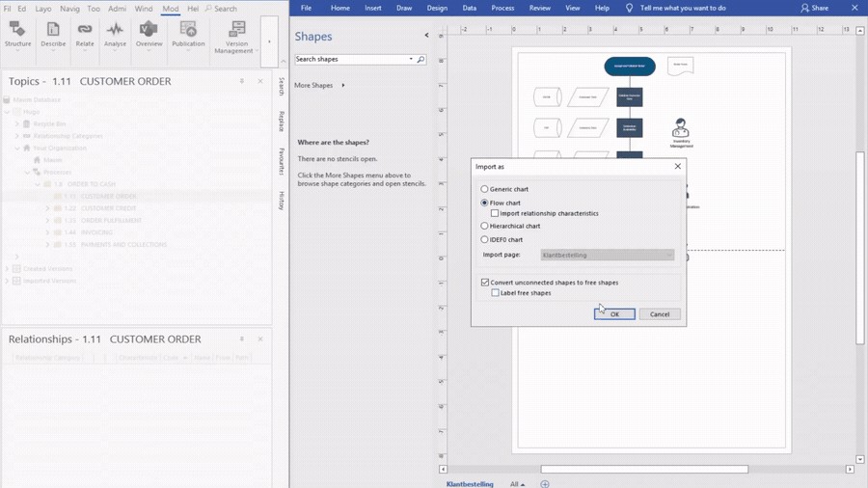
Task: Select IDEF0 chart radio option
Action: pyautogui.click(x=484, y=239)
